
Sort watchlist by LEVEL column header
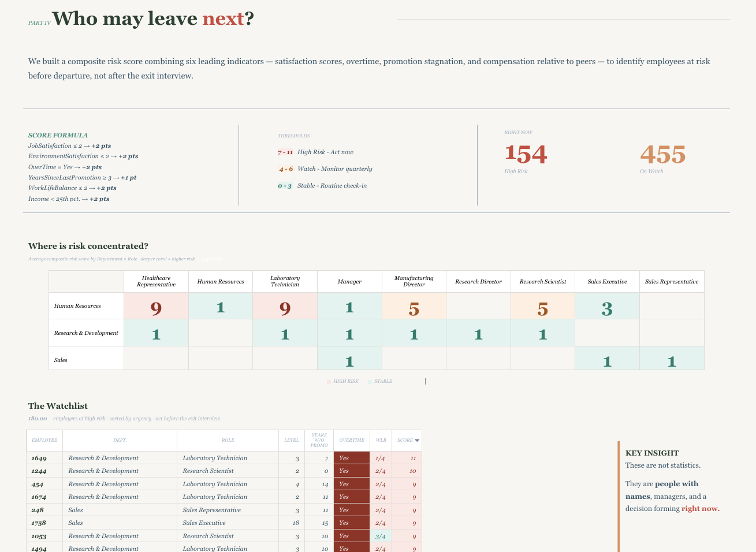tap(292, 441)
